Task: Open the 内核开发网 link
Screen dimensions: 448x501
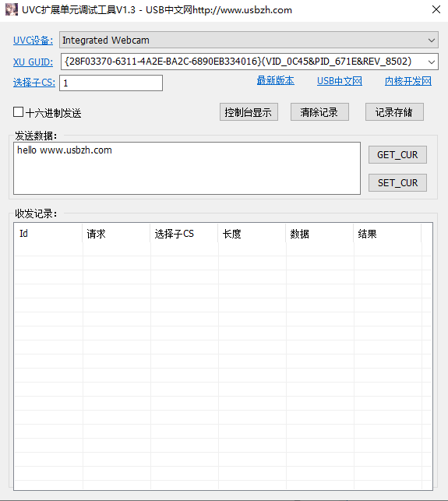Action: pyautogui.click(x=408, y=81)
